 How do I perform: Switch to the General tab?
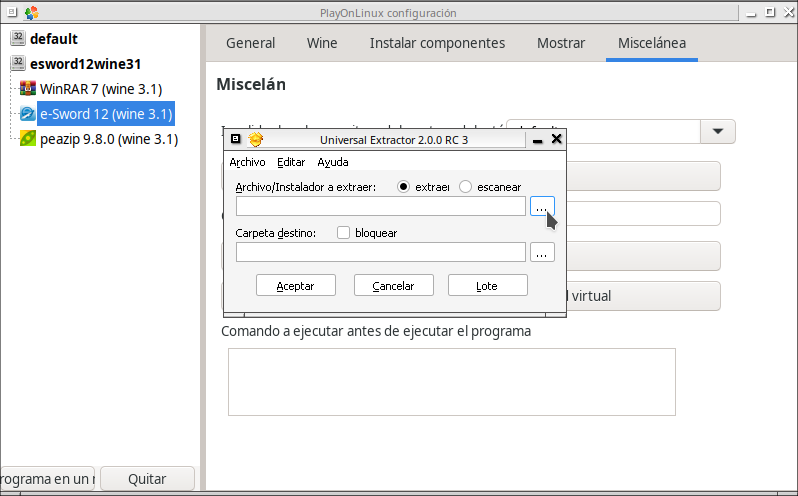(250, 43)
